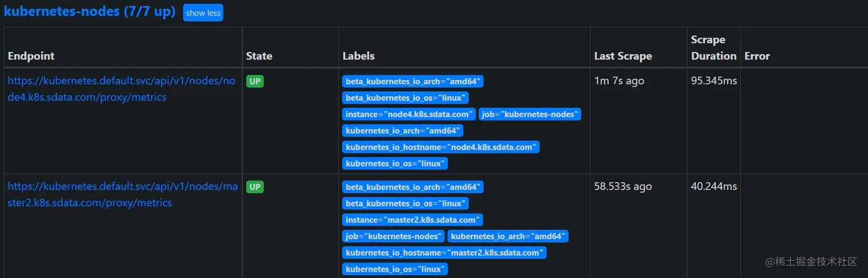
Task: Click the 95.345ms scrape duration
Action: (x=714, y=81)
